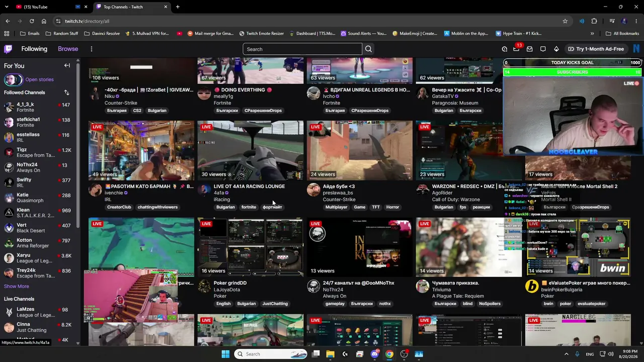The width and height of the screenshot is (644, 362).
Task: Click the Multiplayer tag under preslawaa_bs
Action: (x=336, y=207)
